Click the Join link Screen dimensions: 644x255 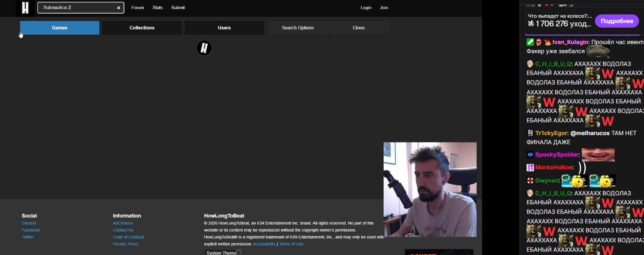(384, 7)
